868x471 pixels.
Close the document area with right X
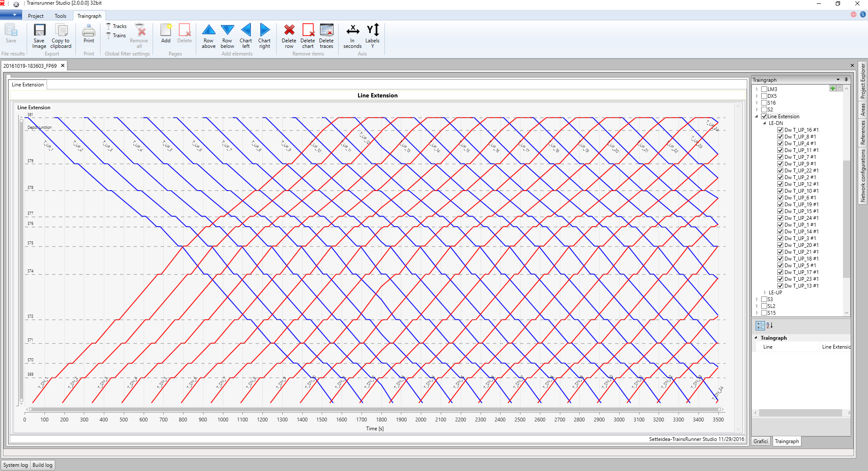coord(852,66)
